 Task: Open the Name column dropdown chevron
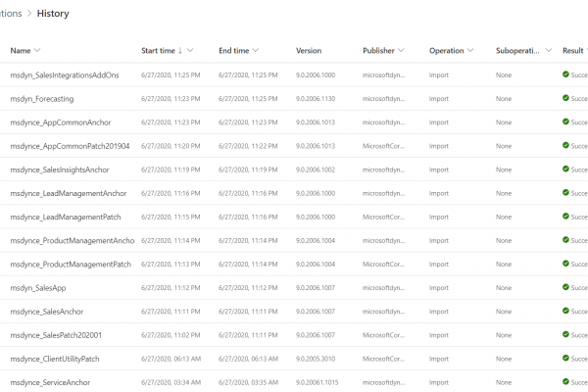pos(37,50)
